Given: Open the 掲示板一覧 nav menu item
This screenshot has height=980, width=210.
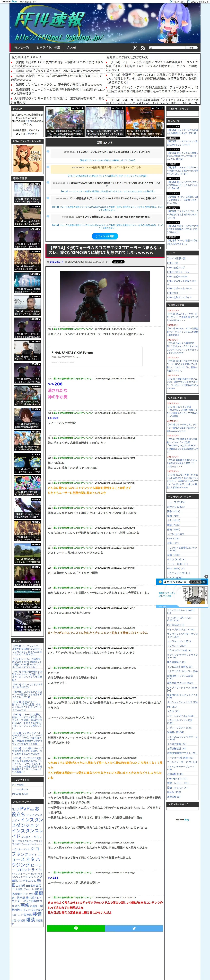Looking at the screenshot, I should (22, 48).
